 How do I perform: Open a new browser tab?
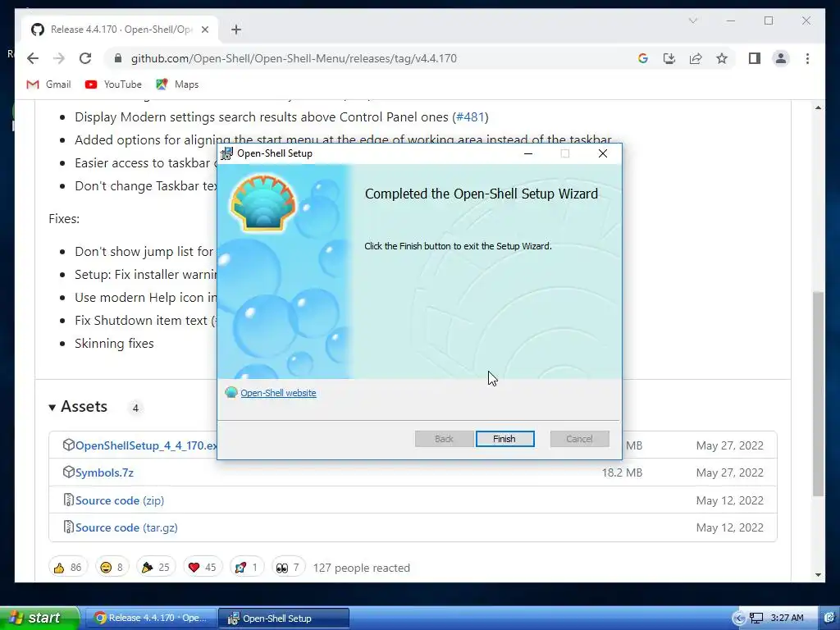click(x=236, y=30)
